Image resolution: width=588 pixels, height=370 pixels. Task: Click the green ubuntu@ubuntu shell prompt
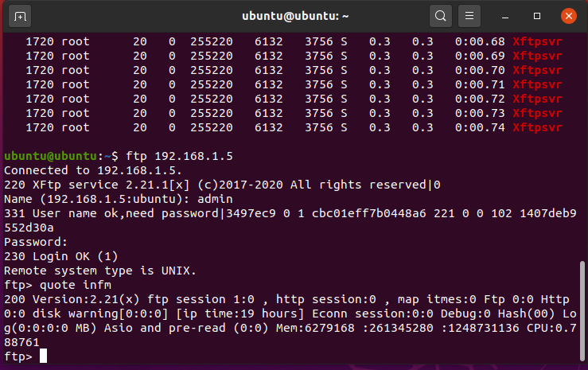51,156
